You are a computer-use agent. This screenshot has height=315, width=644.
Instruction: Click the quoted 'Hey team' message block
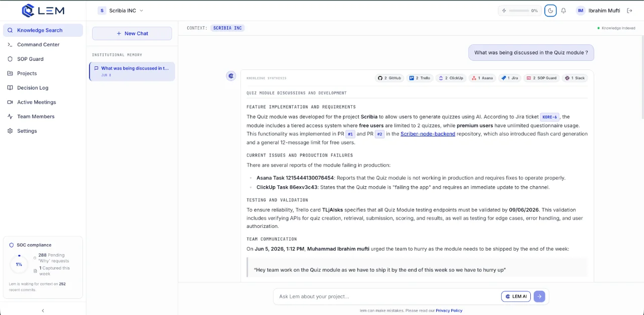click(417, 268)
